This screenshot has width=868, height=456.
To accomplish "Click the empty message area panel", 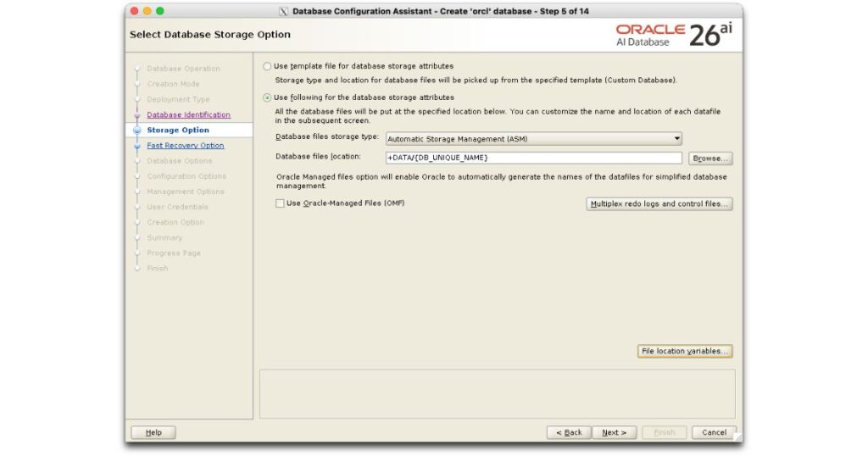I will click(x=497, y=394).
